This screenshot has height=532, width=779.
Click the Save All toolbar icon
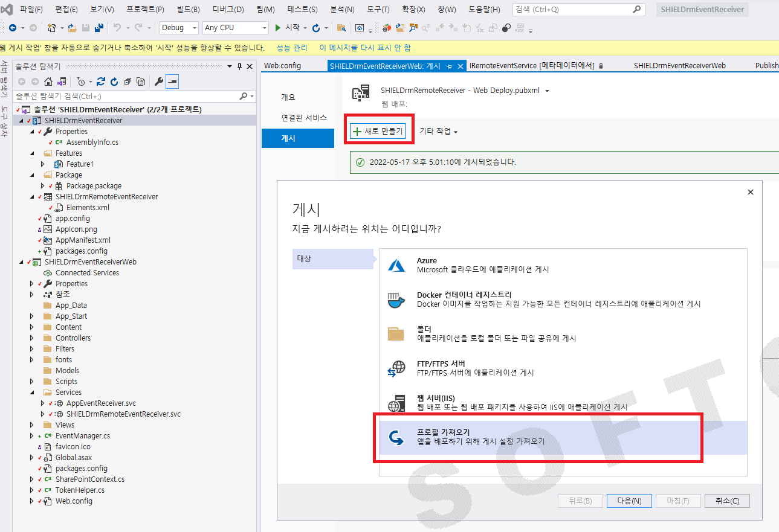click(x=98, y=28)
